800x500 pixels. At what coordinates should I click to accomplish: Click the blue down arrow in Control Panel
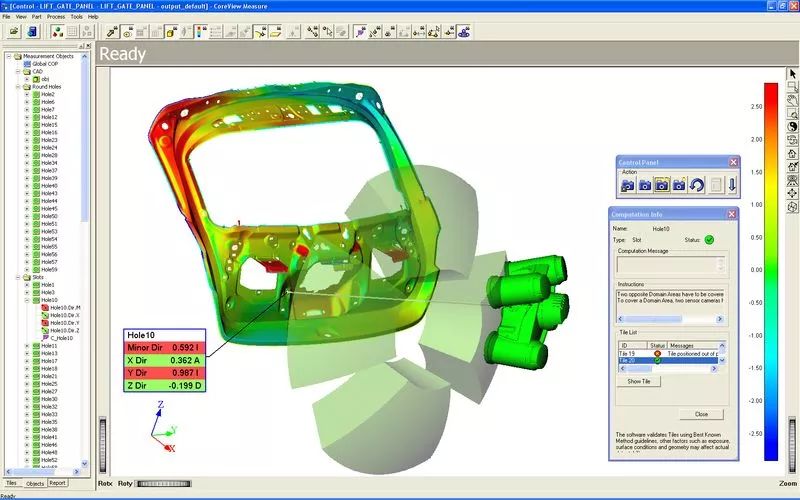732,185
